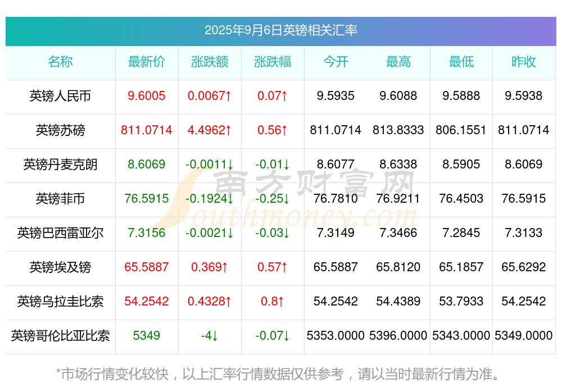
Task: Select the '涨跌额' column header
Action: (x=210, y=62)
